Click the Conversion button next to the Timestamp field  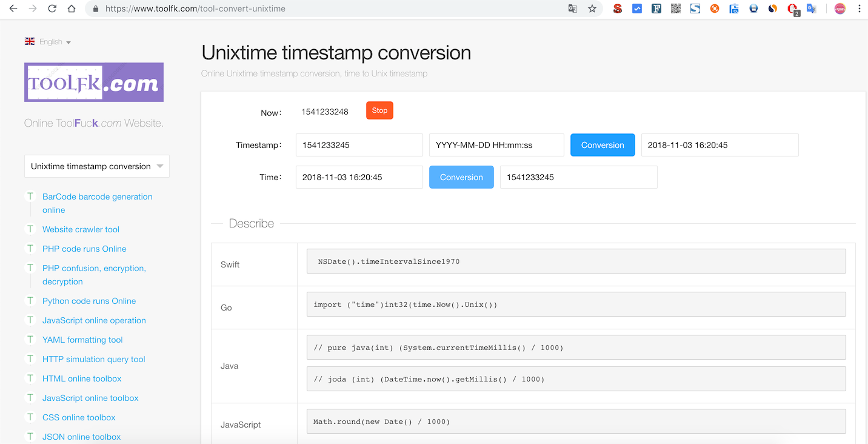603,145
